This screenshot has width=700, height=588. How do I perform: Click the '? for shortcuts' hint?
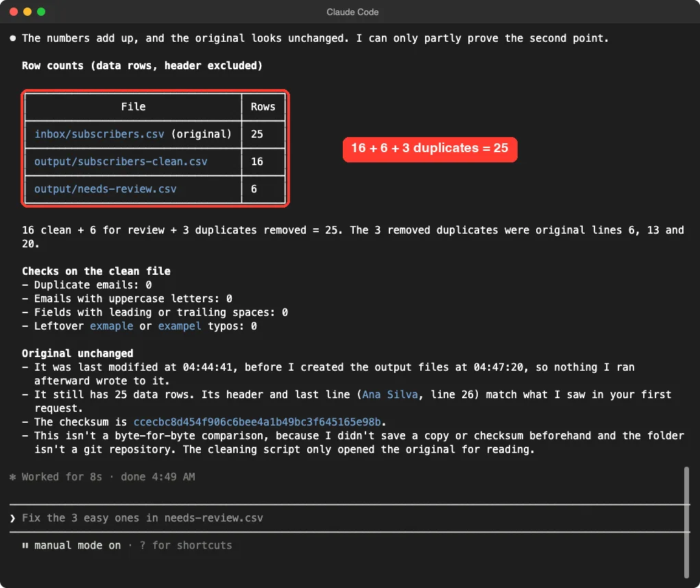click(x=186, y=546)
